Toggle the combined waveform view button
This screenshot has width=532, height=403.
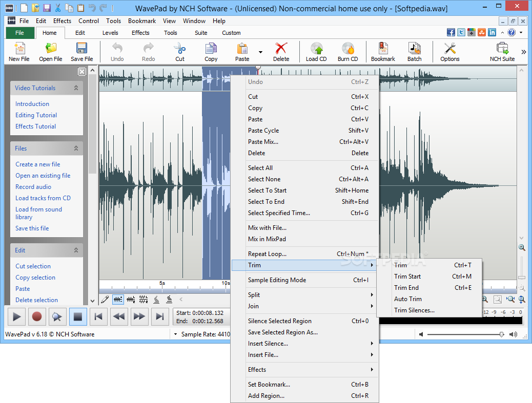[x=118, y=299]
